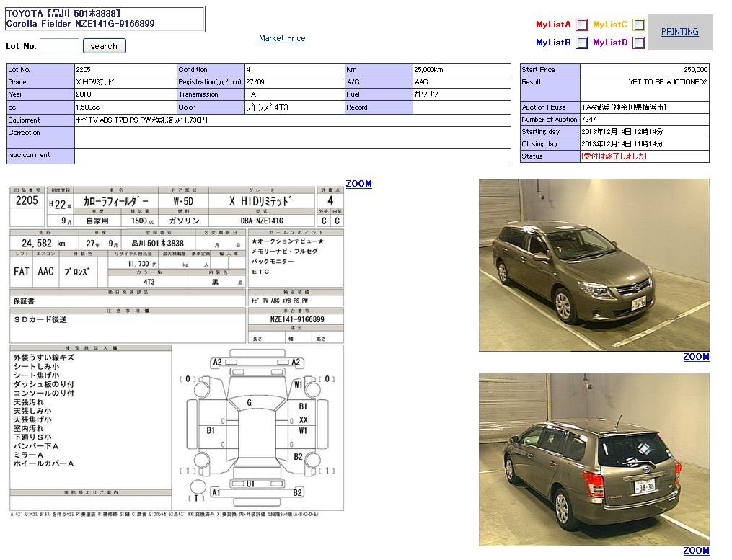Click ZOOM link above the auction sheet
732x560 pixels.
(x=358, y=184)
